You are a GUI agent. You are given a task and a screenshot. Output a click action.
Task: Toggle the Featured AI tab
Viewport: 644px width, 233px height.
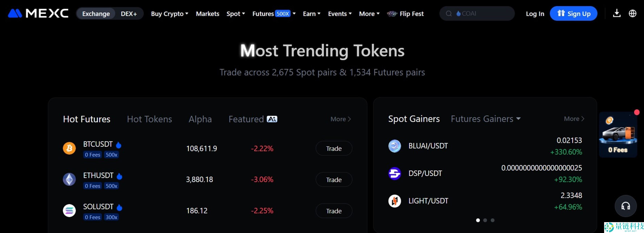[253, 119]
